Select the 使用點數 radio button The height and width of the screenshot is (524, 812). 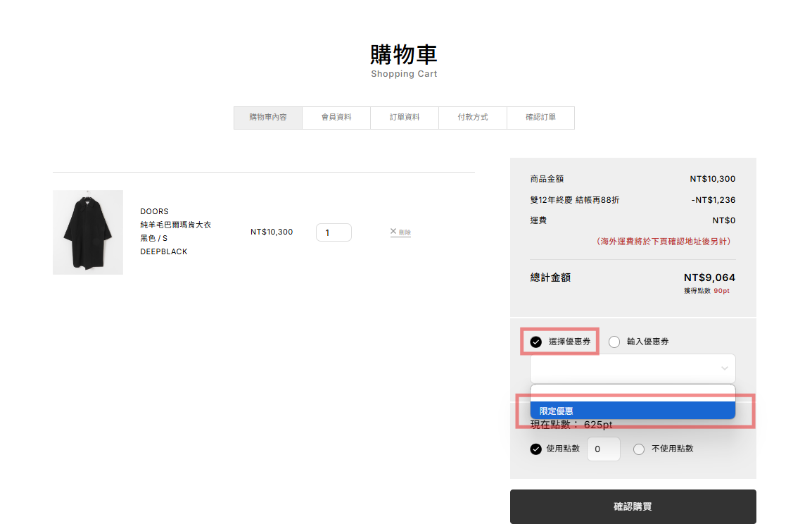(536, 449)
